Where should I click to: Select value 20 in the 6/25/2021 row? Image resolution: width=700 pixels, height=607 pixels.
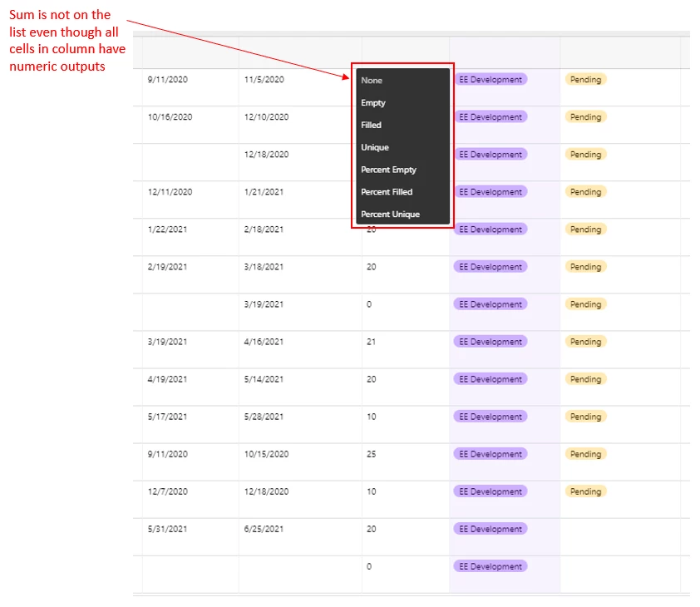coord(371,530)
